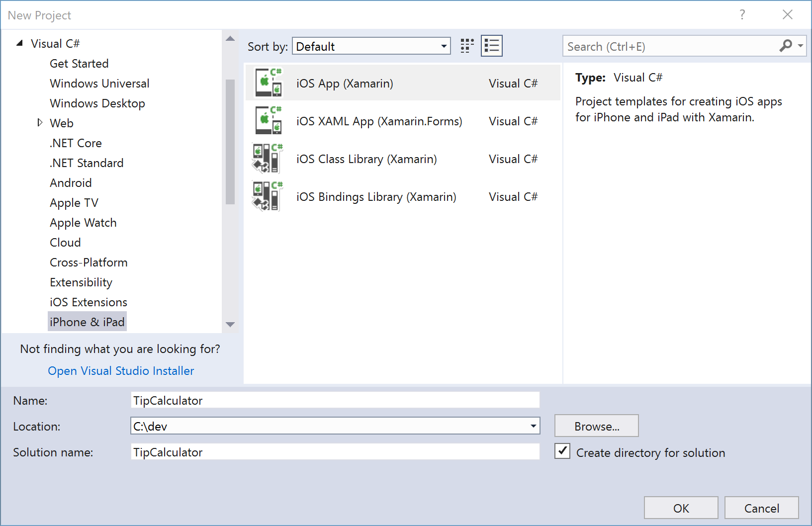This screenshot has width=812, height=526.
Task: Click the category tree scroll up arrow
Action: tap(230, 39)
